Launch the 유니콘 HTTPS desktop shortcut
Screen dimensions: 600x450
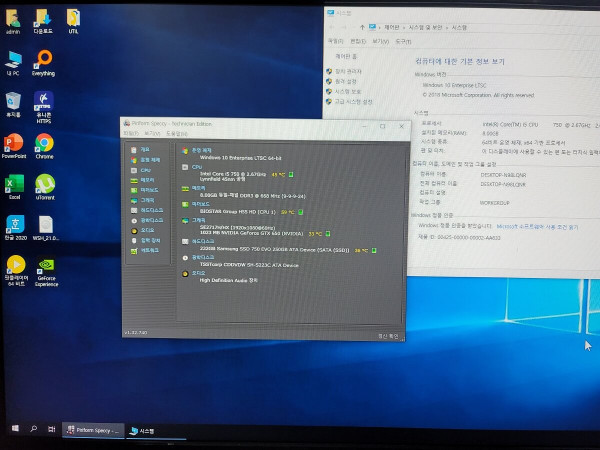point(44,107)
